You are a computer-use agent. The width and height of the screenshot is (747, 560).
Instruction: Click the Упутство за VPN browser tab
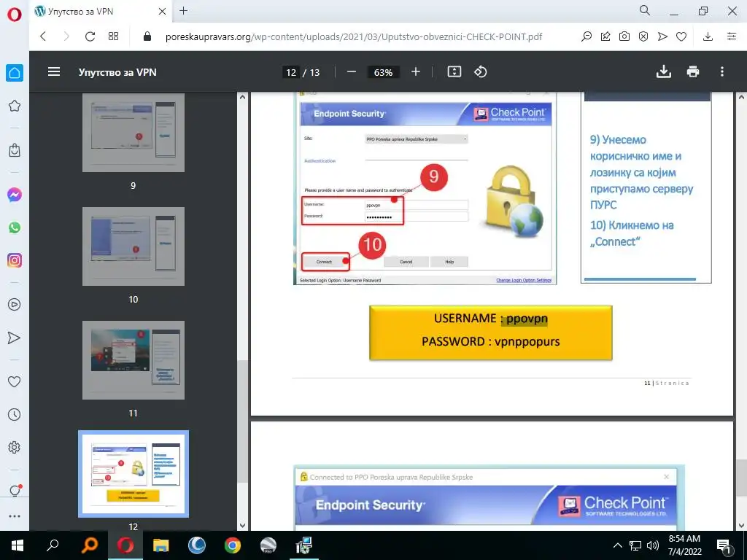click(x=101, y=12)
